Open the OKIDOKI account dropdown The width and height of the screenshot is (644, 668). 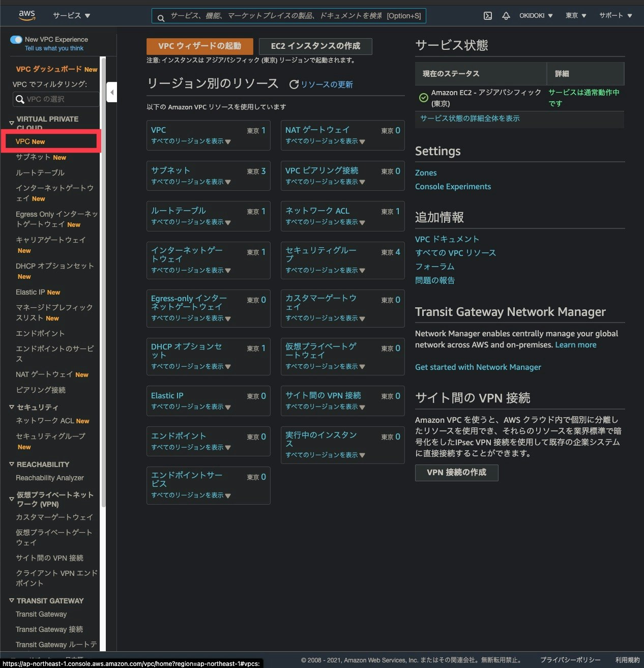coord(536,16)
